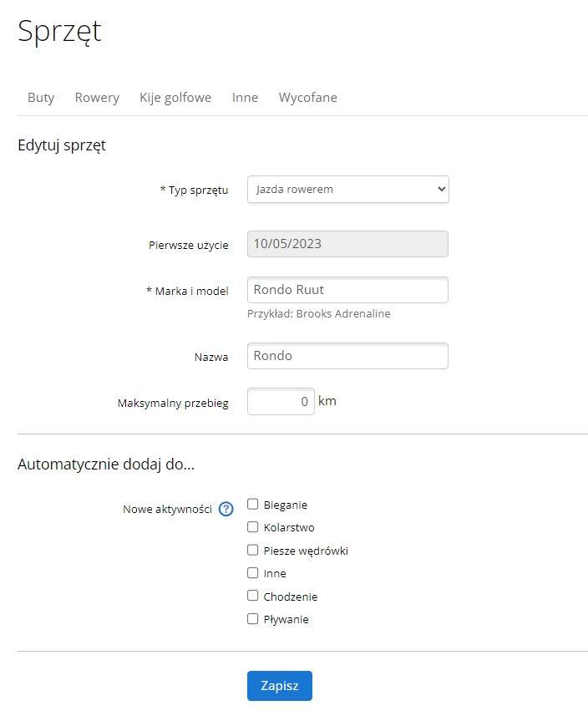Enable the Kolarstwo checkbox

click(252, 526)
